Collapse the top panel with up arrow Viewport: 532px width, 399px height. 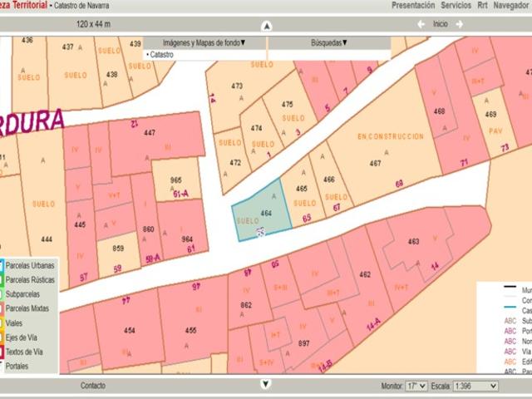point(266,25)
